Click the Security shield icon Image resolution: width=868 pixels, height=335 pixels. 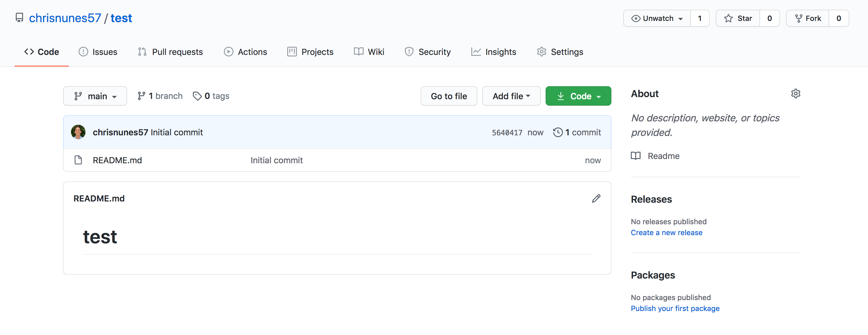(x=406, y=51)
